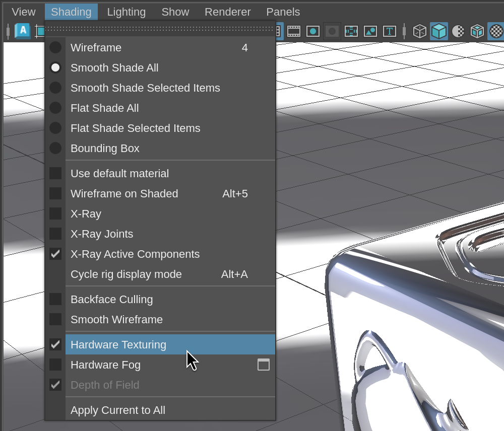Toggle the gate mask icon
This screenshot has height=431, width=504.
pyautogui.click(x=332, y=32)
